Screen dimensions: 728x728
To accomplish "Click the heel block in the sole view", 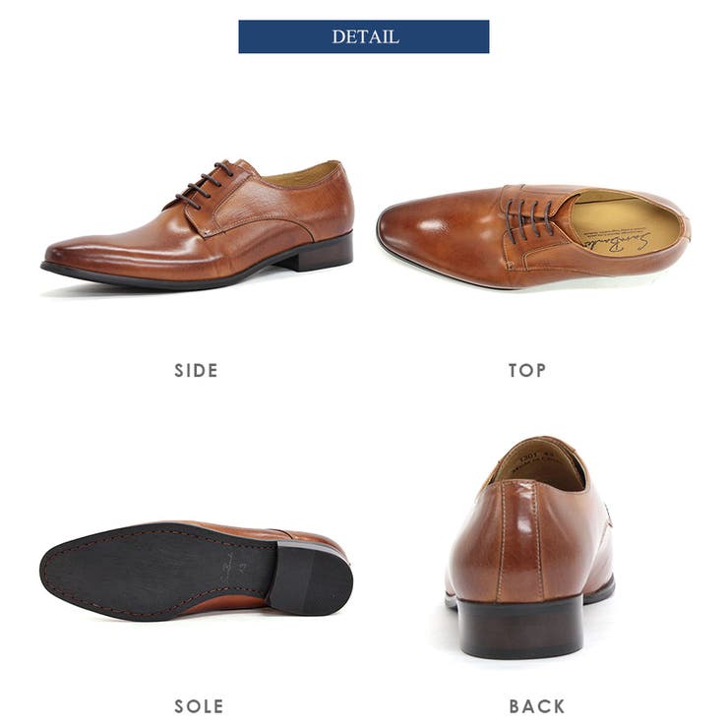I will click(x=310, y=576).
